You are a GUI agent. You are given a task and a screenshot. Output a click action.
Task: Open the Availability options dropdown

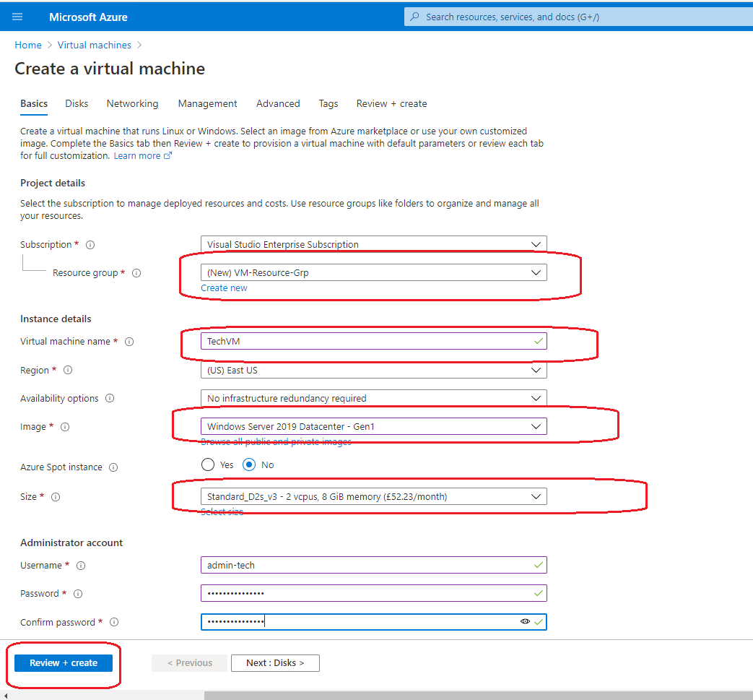pos(374,398)
